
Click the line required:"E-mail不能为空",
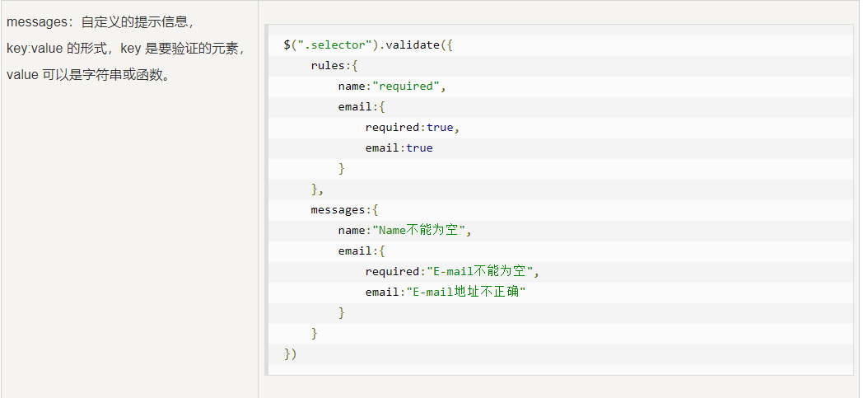pos(452,271)
